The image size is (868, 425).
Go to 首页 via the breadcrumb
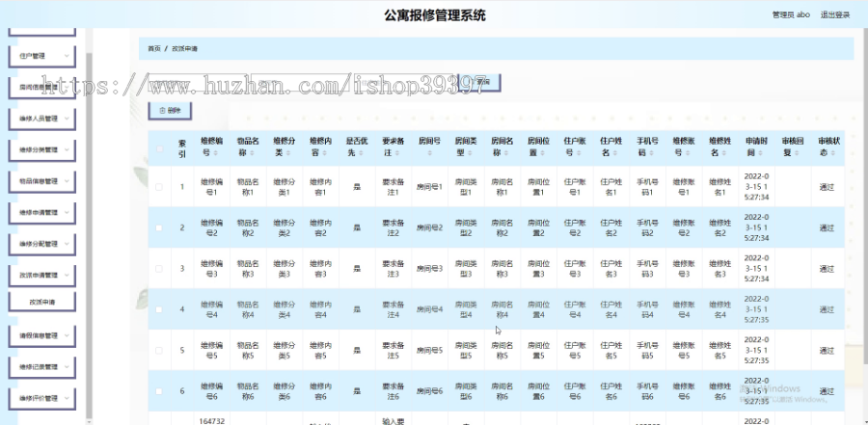[x=154, y=49]
